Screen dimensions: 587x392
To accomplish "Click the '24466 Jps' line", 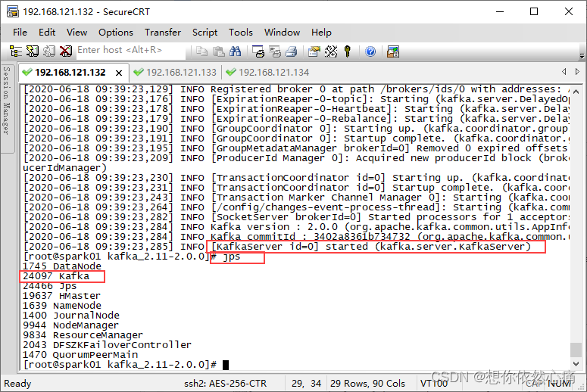I will tap(50, 286).
